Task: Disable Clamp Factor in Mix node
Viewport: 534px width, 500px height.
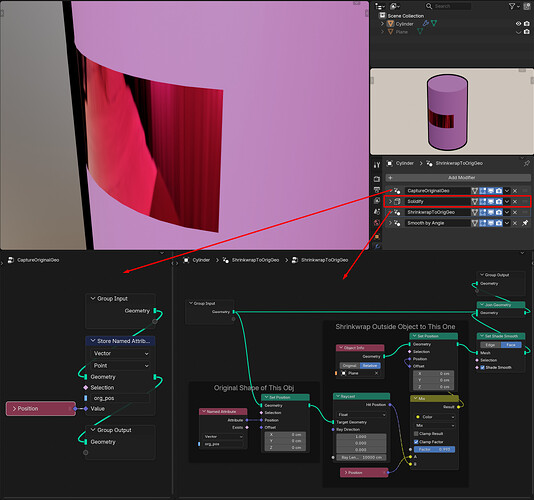Action: click(x=416, y=442)
